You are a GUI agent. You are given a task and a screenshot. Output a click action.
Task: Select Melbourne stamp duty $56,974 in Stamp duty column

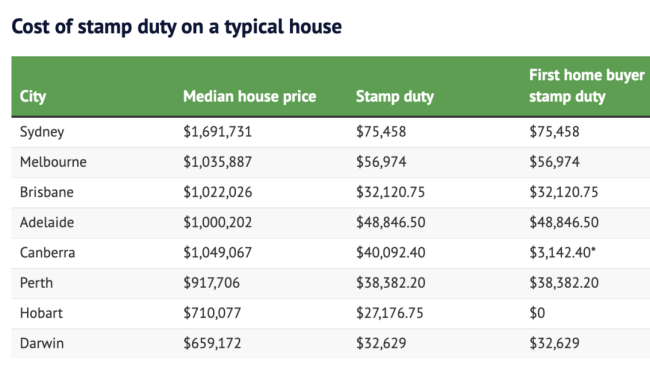(x=381, y=162)
